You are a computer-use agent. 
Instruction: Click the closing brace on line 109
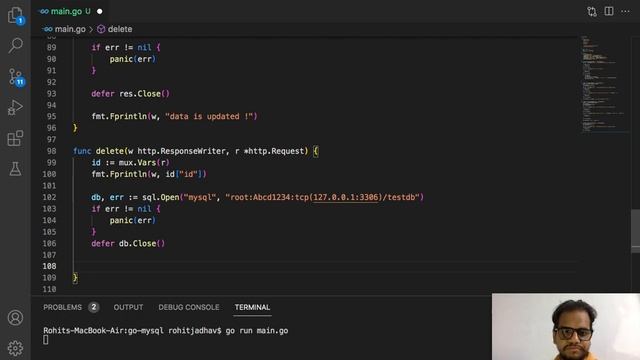pos(75,278)
